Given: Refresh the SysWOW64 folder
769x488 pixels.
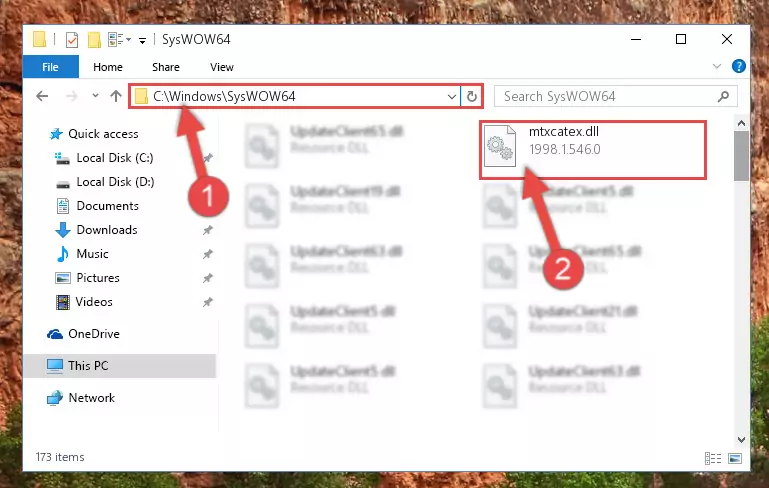Looking at the screenshot, I should click(472, 97).
